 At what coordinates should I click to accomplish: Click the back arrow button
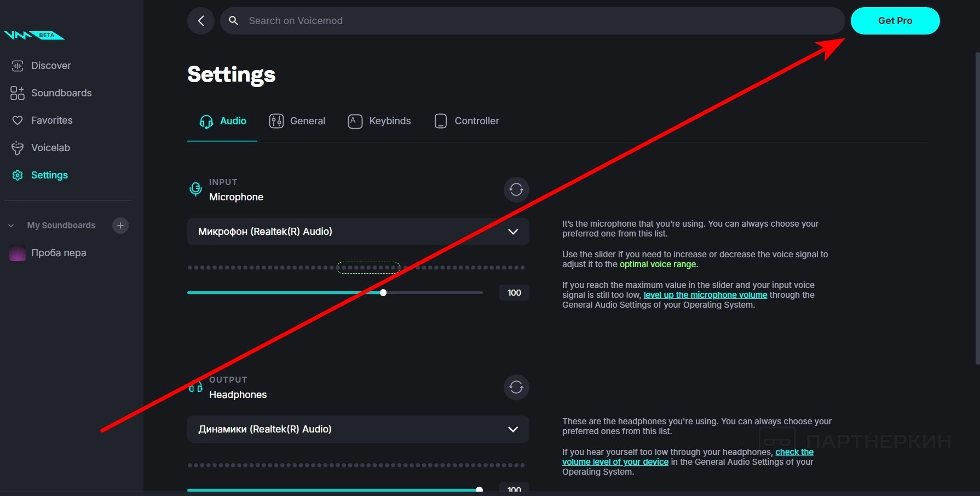[x=201, y=21]
